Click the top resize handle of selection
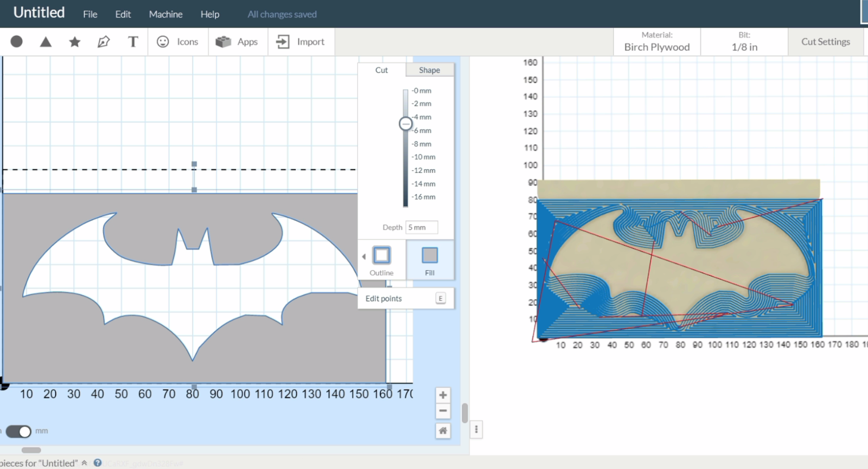 194,163
